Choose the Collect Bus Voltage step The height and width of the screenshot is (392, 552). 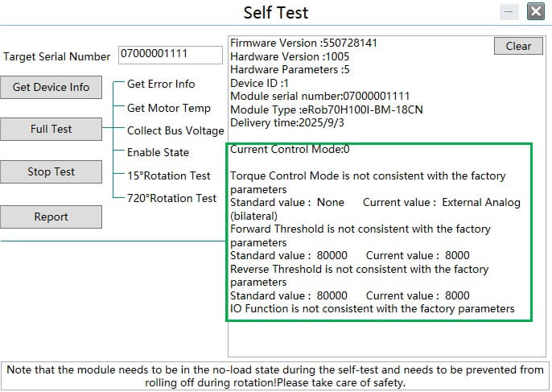coord(175,130)
